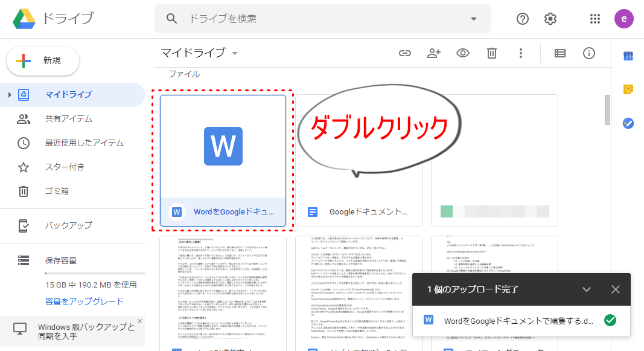Open the Google apps grid
The width and height of the screenshot is (644, 351).
coord(595,19)
